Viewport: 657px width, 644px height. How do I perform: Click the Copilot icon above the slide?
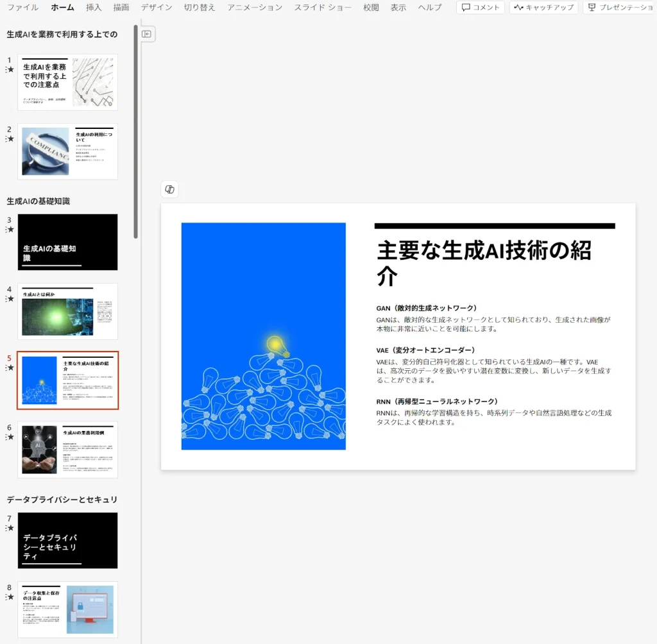169,189
